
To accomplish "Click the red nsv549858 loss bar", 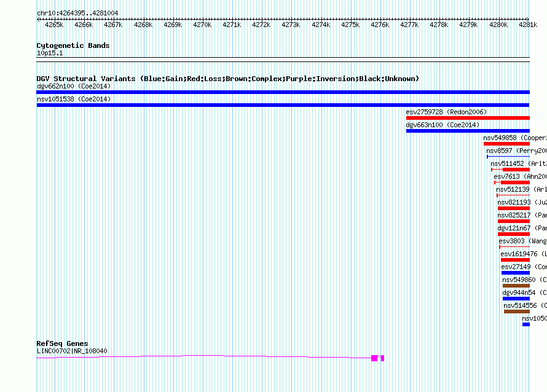I will tap(506, 144).
